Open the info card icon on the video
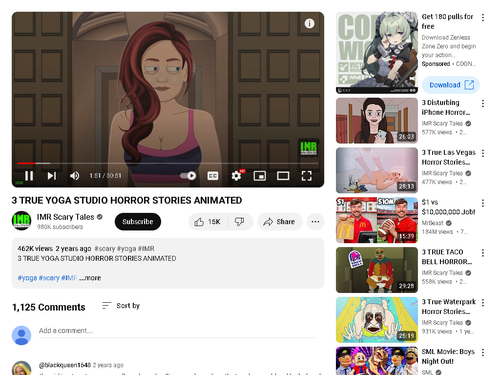Image resolution: width=500 pixels, height=375 pixels. 309,23
